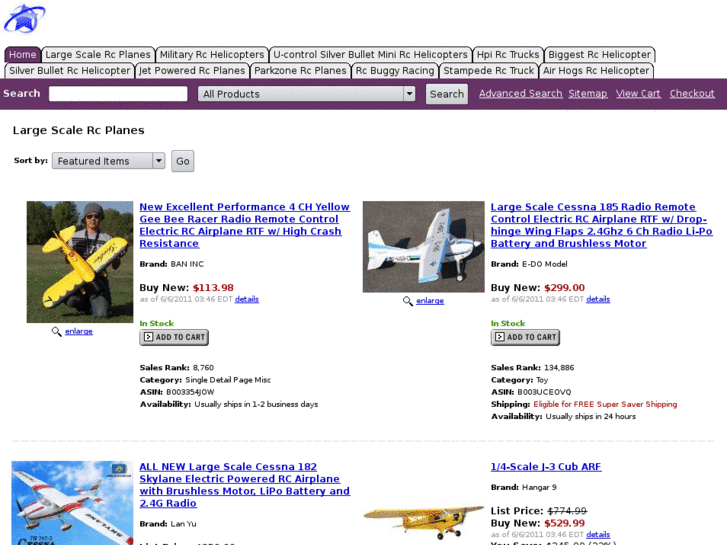Click magnifier icon under Gee Bee Racer image
Viewport: 727px width, 545px height.
(x=57, y=332)
